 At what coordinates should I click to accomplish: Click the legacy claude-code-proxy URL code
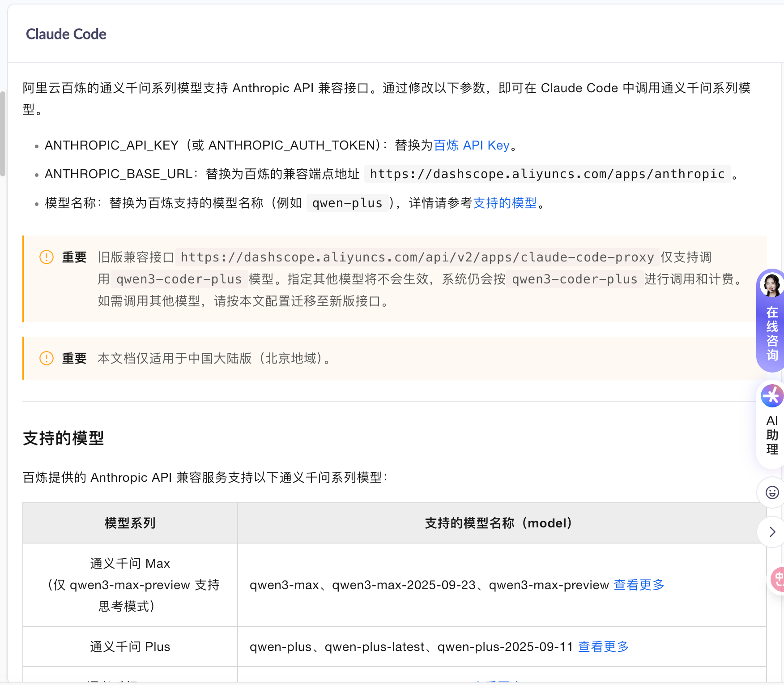[x=417, y=257]
